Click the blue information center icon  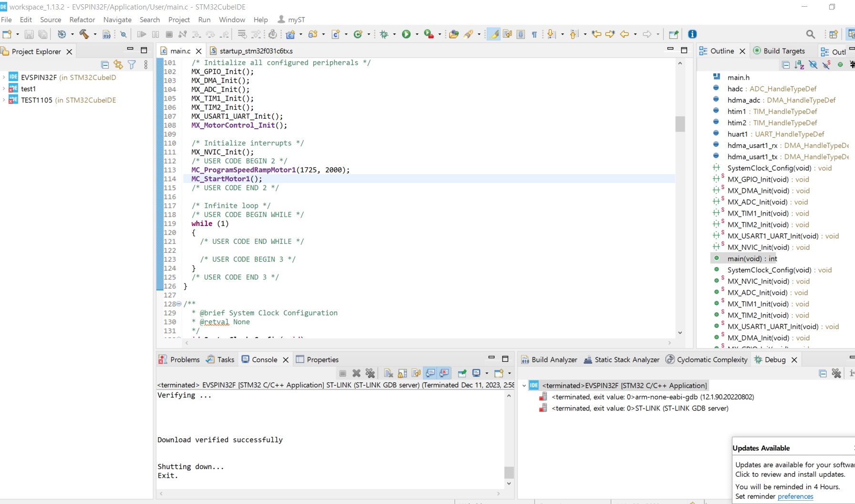click(x=692, y=34)
